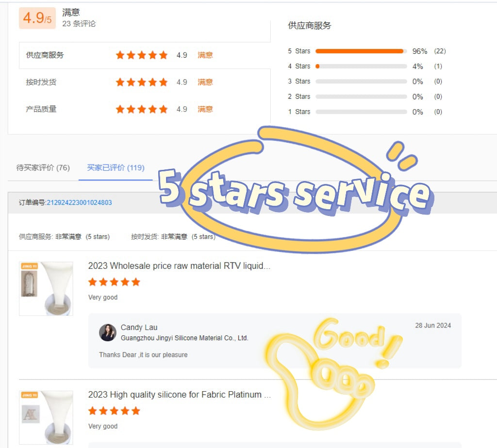Click the 5 stars service sticker

pyautogui.click(x=295, y=190)
